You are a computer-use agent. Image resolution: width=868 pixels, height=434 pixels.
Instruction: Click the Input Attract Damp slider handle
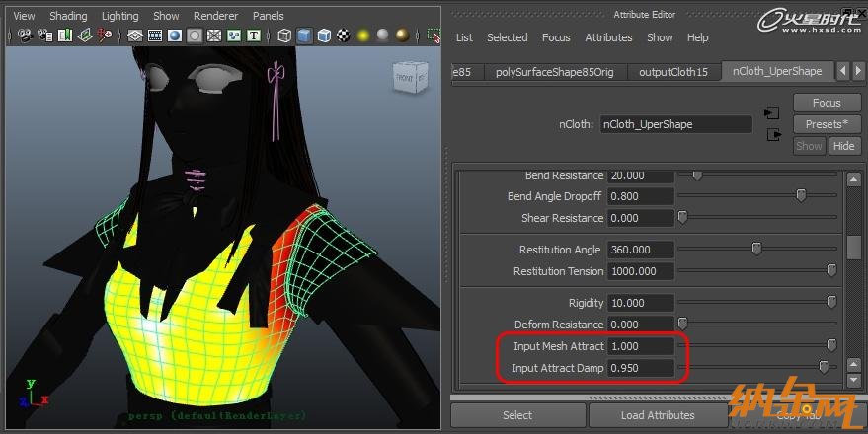pos(824,367)
